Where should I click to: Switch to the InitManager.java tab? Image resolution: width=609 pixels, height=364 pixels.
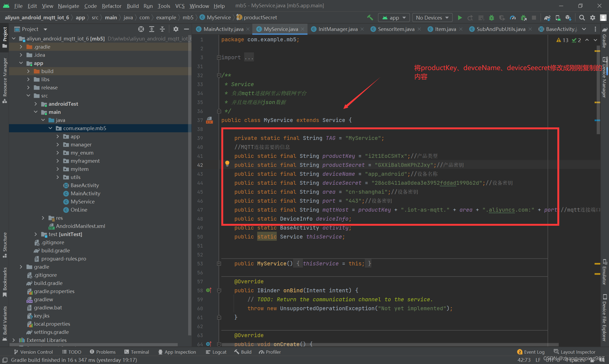click(338, 29)
